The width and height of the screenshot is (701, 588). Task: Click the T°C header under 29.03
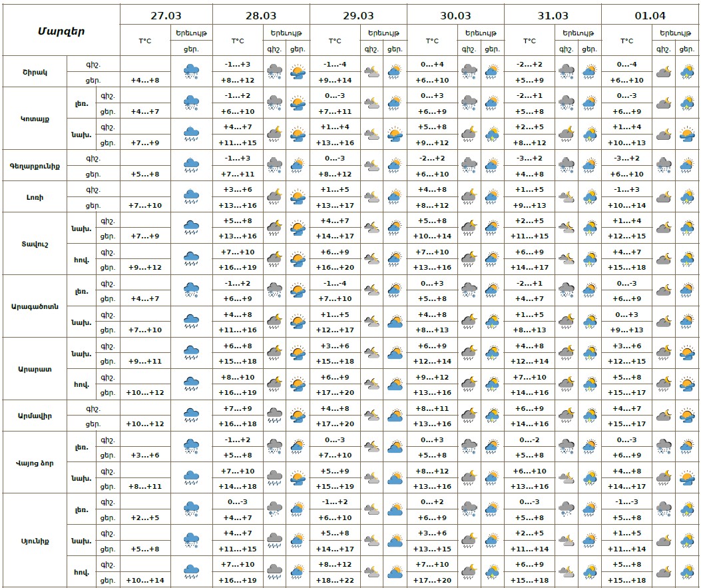tap(335, 41)
